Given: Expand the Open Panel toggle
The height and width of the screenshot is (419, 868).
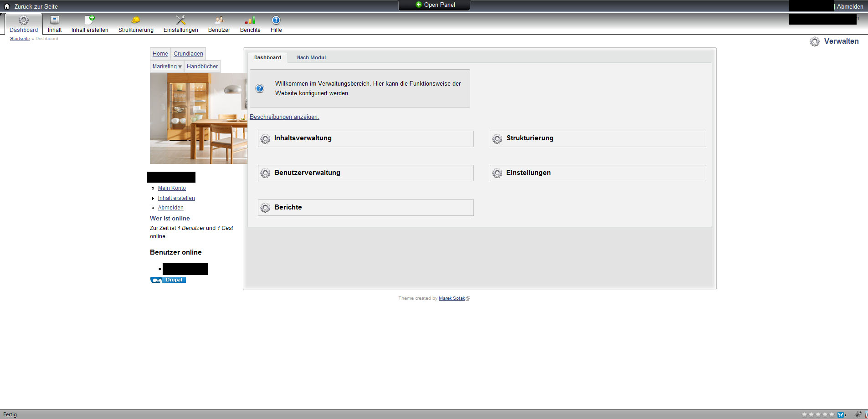Looking at the screenshot, I should coord(435,5).
